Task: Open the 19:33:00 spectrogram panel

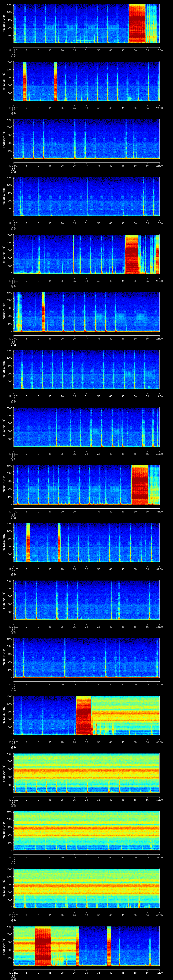Action: point(86,657)
